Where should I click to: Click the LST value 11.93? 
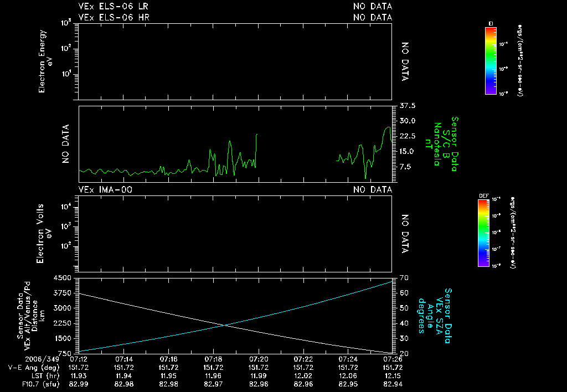(79, 376)
